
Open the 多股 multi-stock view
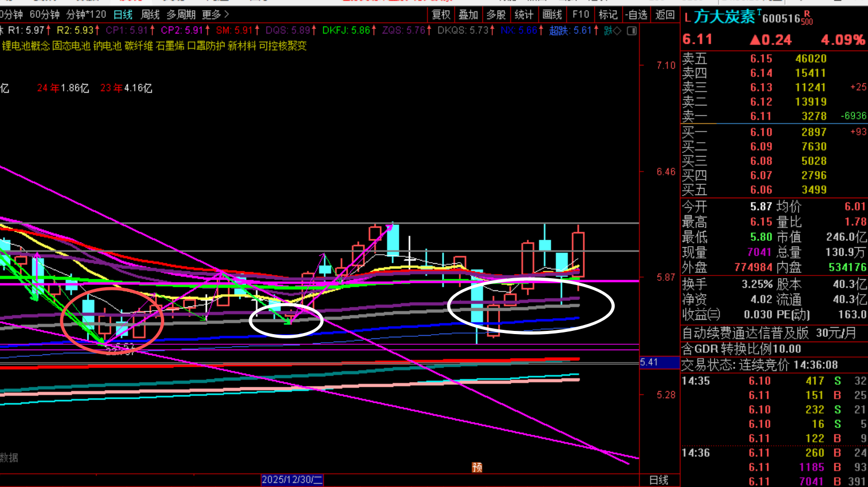pyautogui.click(x=496, y=14)
